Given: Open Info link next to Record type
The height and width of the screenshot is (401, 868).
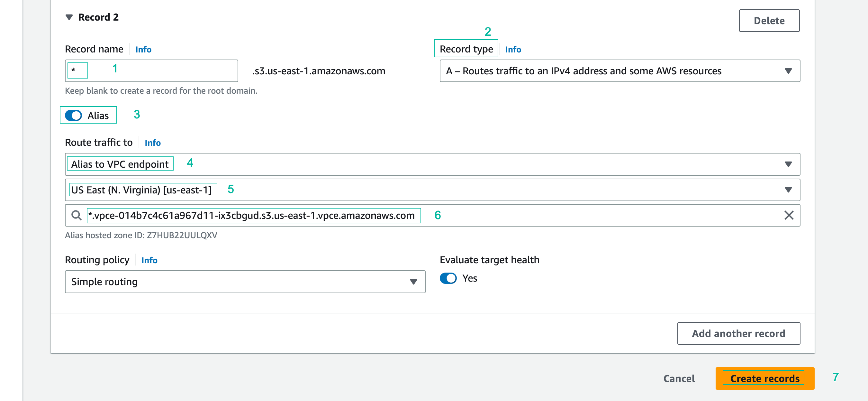Looking at the screenshot, I should click(x=513, y=50).
